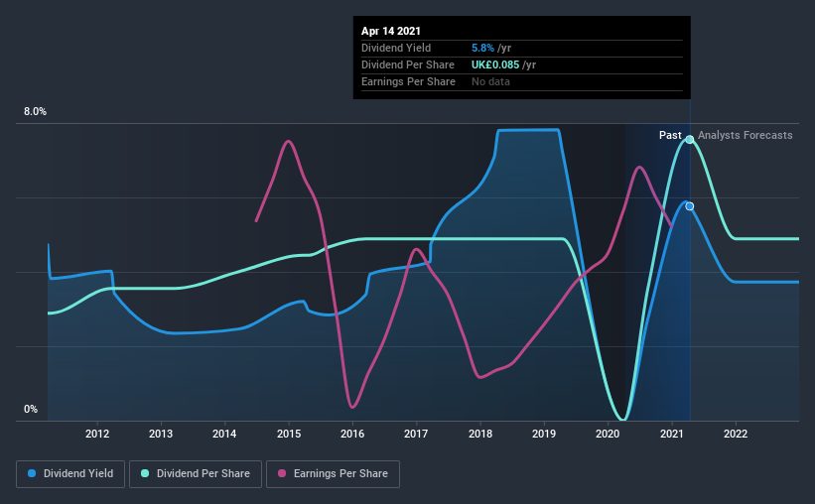Click the teal Dividend Per Share legend dot
The image size is (815, 504).
pos(145,473)
